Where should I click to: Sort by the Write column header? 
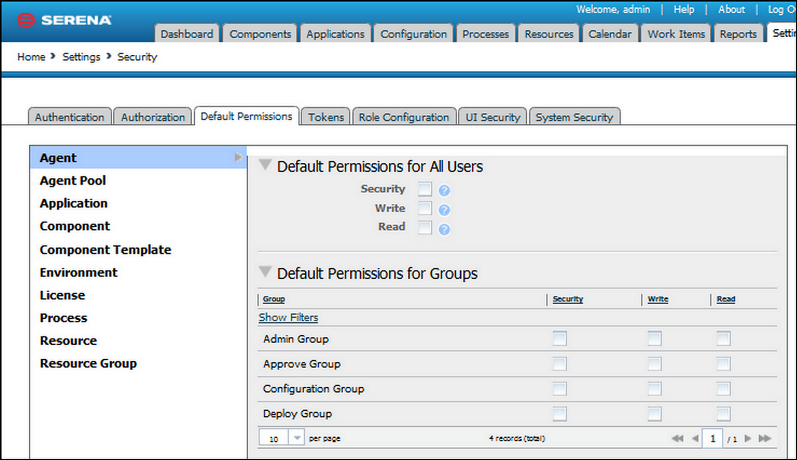pos(658,299)
